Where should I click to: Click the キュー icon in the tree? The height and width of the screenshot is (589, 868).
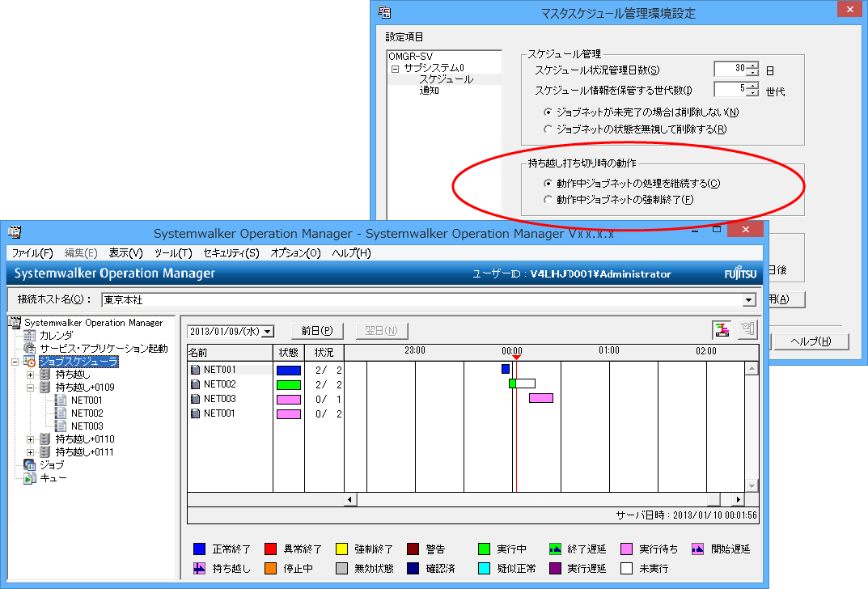pos(30,477)
